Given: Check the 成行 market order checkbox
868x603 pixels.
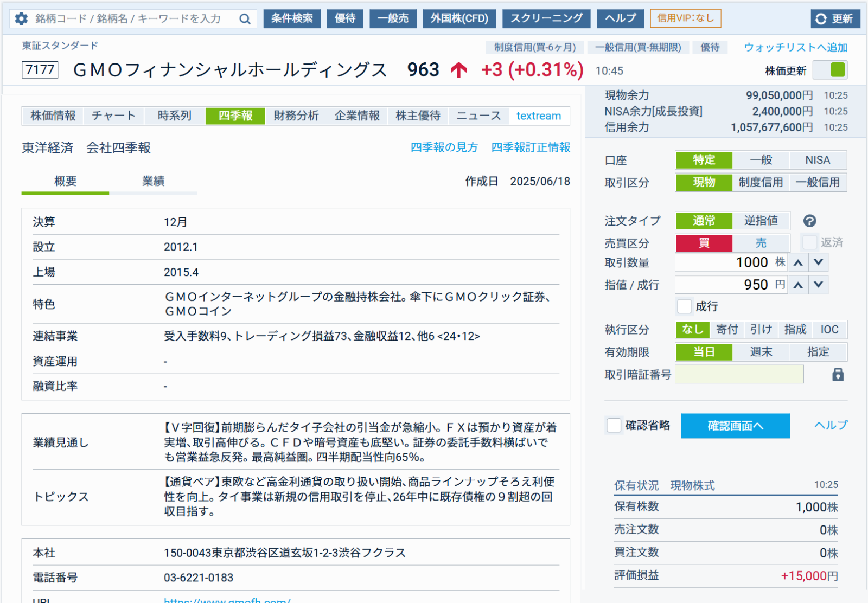Looking at the screenshot, I should point(685,306).
